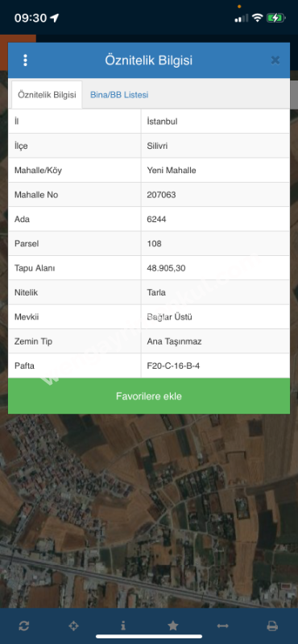Viewport: 298px width, 644px height.
Task: Tap the Pafta value F20-C-16-B-4
Action: point(173,365)
